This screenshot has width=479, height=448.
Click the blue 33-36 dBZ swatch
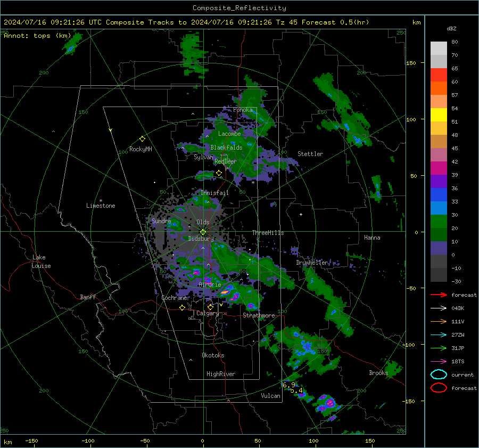pyautogui.click(x=439, y=195)
